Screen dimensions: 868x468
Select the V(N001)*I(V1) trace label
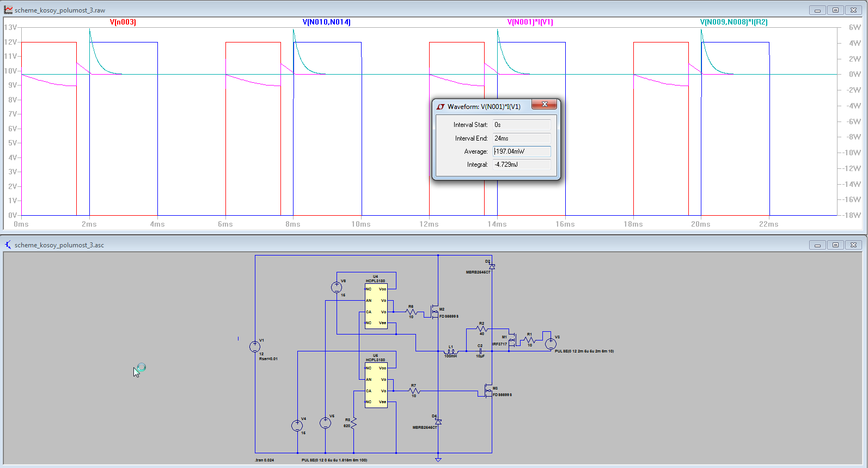530,22
